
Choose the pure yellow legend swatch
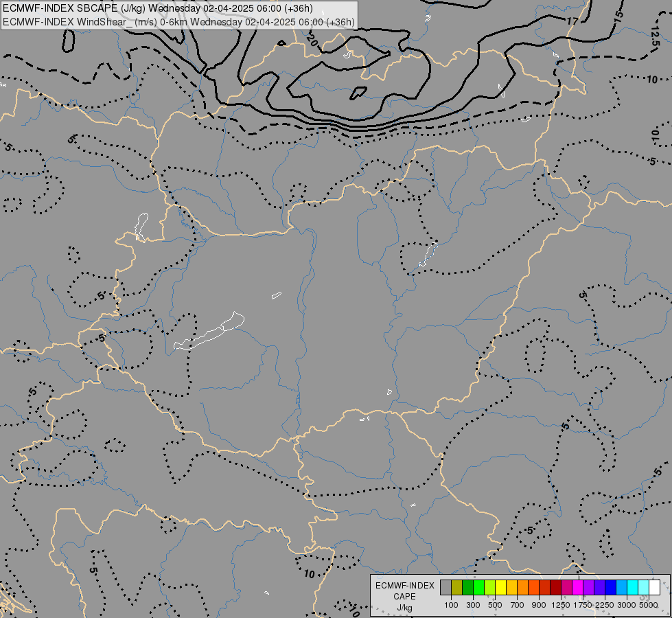point(500,587)
